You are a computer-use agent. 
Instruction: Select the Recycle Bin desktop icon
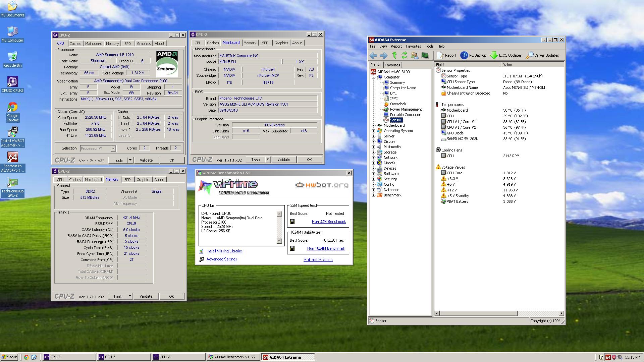click(12, 59)
